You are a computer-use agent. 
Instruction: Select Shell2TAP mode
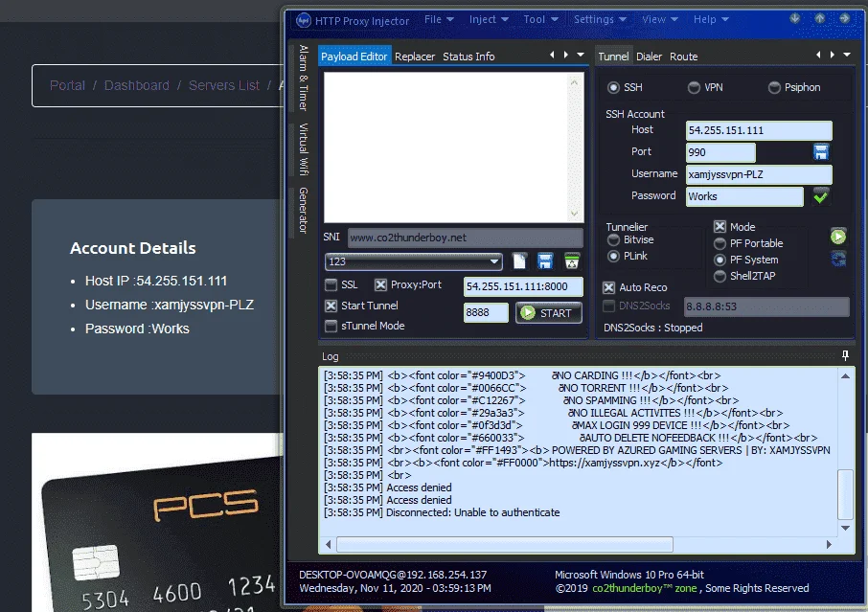(x=720, y=276)
